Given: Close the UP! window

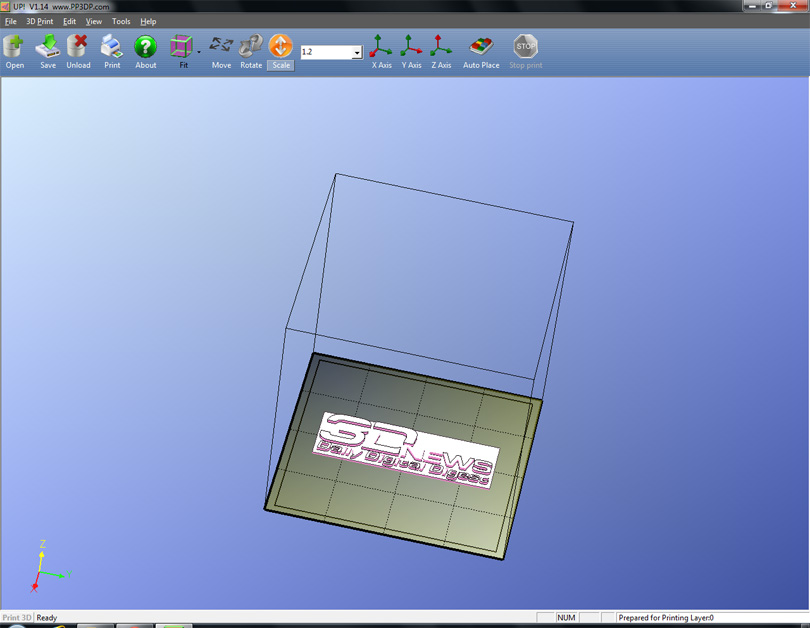Looking at the screenshot, I should [x=793, y=6].
